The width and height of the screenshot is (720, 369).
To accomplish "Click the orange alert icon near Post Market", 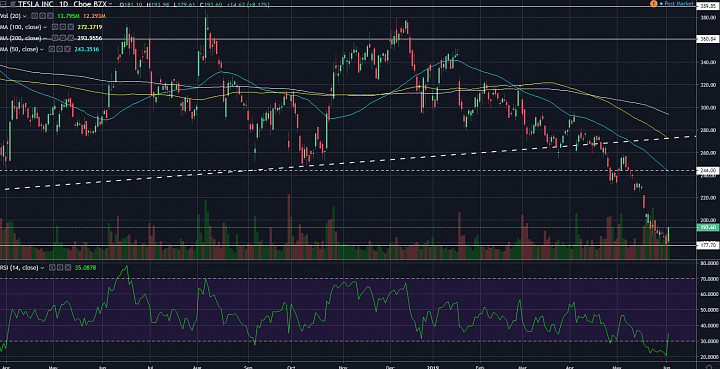I will [x=653, y=4].
